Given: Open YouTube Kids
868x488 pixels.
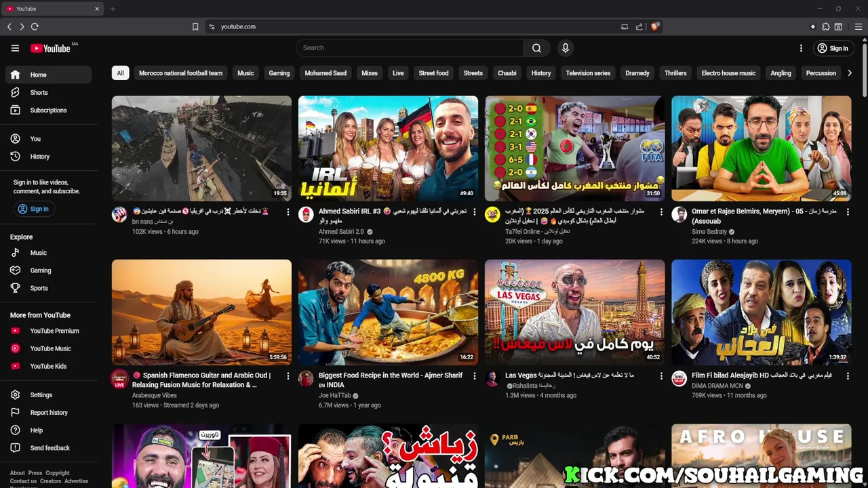Looking at the screenshot, I should click(x=47, y=366).
